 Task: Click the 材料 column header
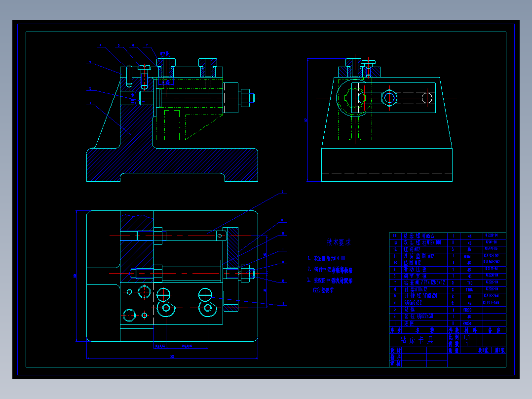(x=471, y=330)
